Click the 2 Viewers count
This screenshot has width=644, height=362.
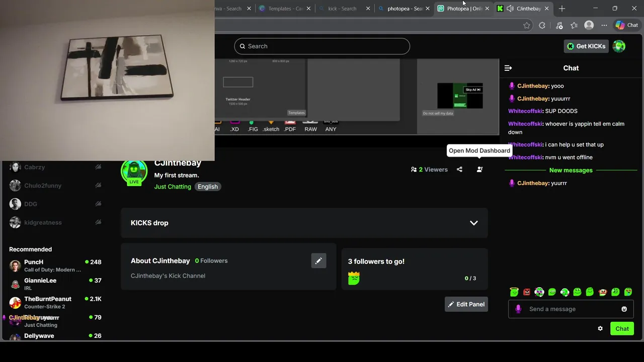click(x=429, y=169)
